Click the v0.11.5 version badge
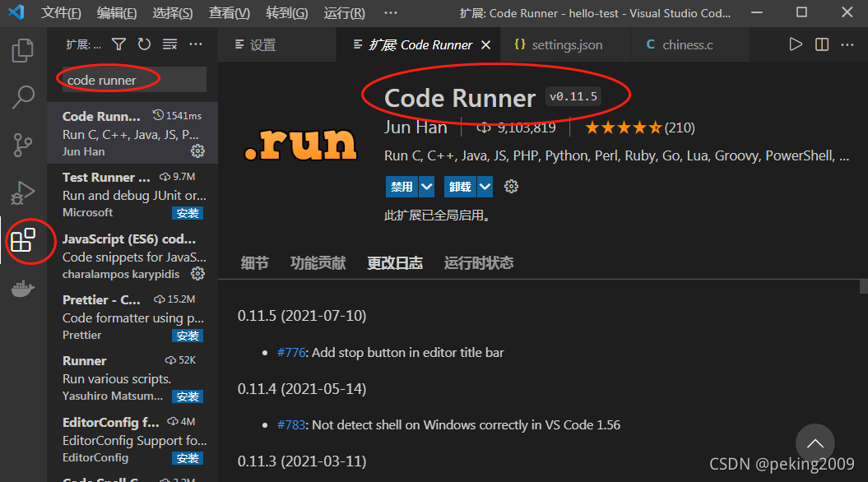 (573, 97)
